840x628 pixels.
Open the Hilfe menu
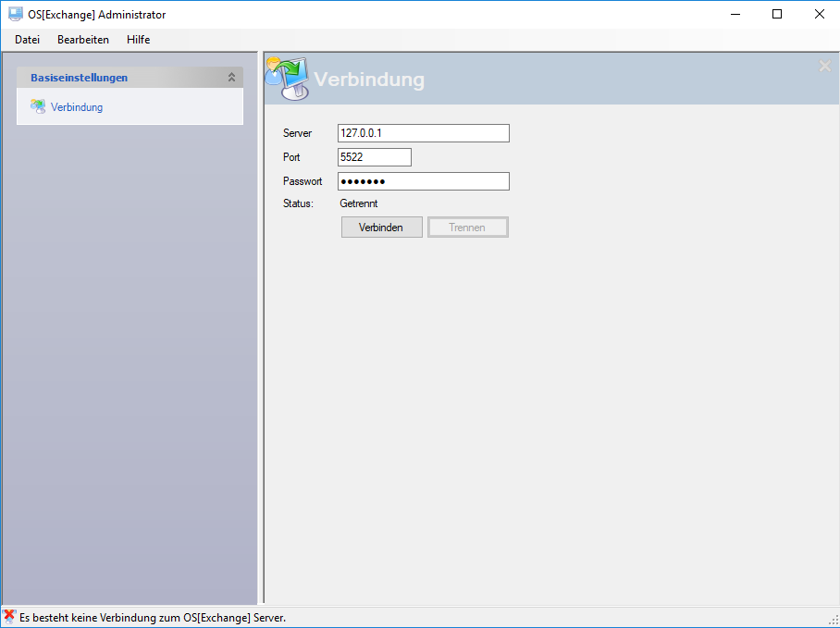click(x=138, y=40)
